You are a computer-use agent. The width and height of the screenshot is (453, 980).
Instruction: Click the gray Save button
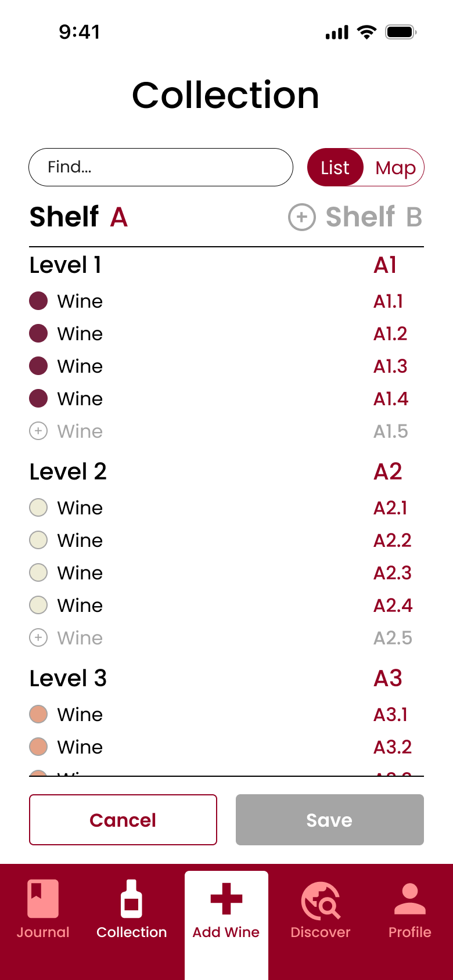click(x=329, y=820)
